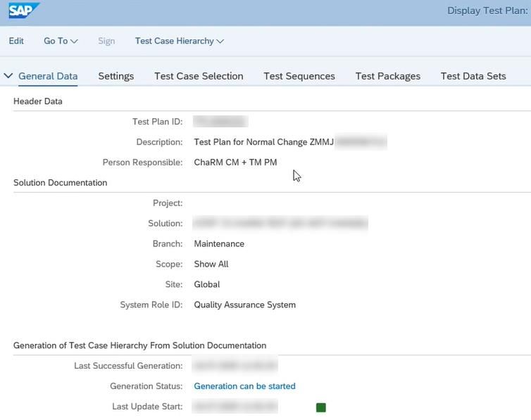This screenshot has width=531, height=420.
Task: Click the Branch value 'Maintenance'
Action: tap(219, 244)
